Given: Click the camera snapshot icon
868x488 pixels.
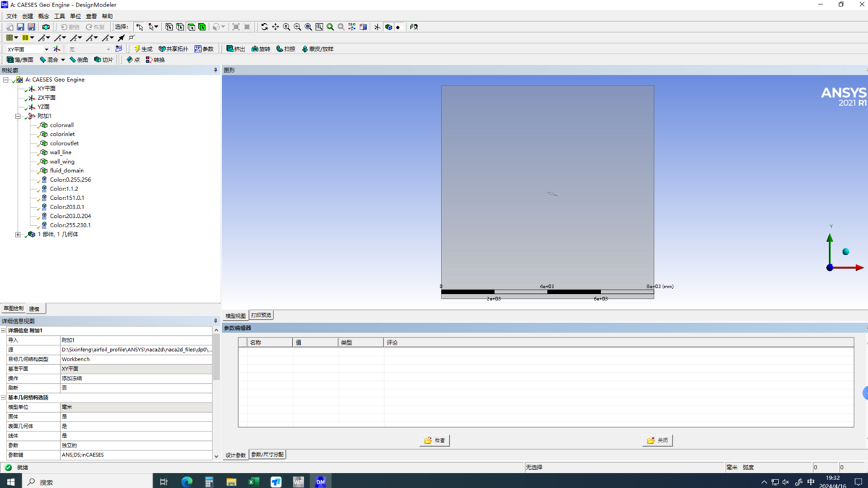Looking at the screenshot, I should [x=46, y=27].
